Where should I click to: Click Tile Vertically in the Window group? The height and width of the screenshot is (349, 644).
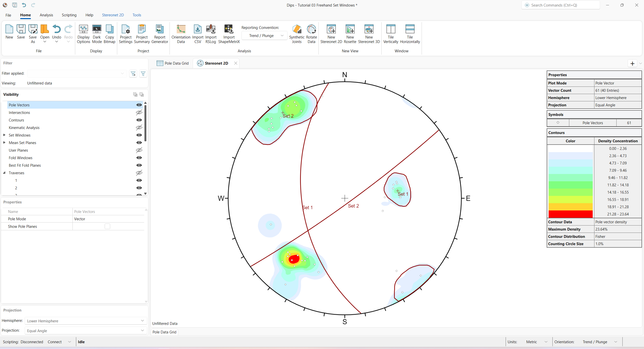pos(390,33)
